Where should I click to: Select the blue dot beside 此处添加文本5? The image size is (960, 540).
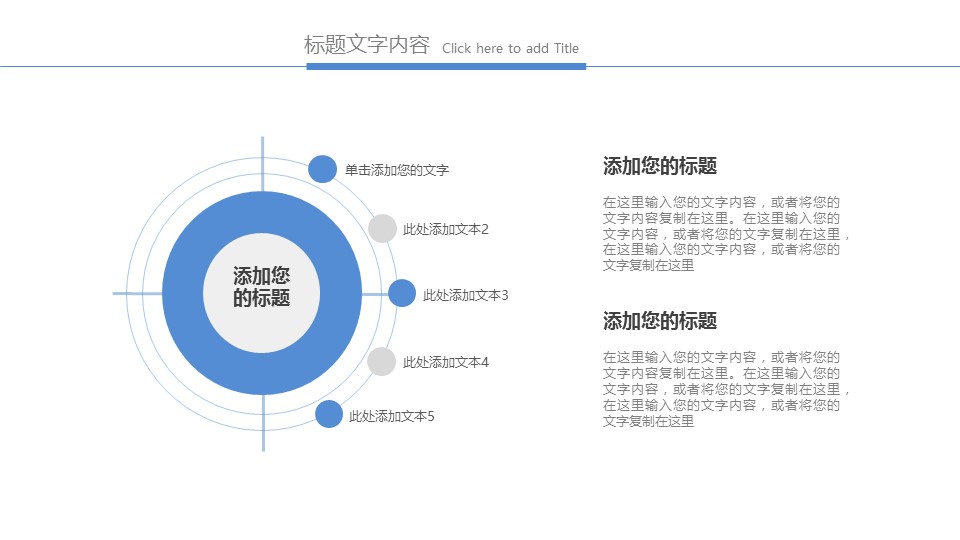[329, 414]
